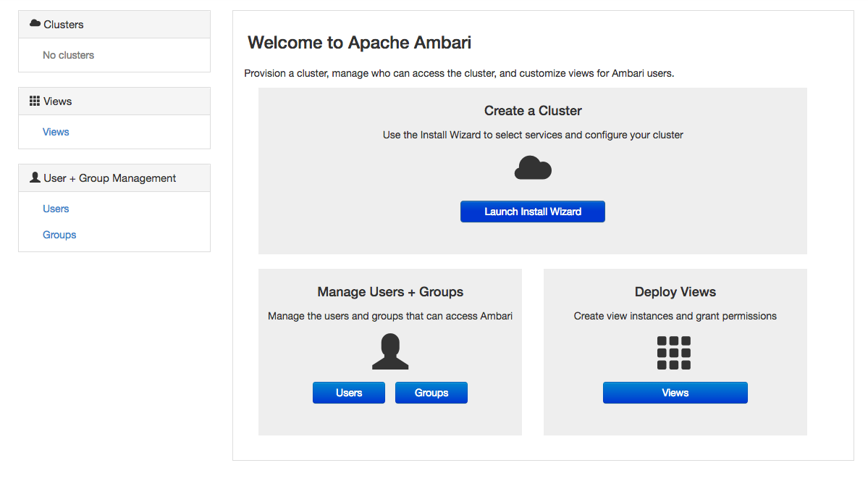This screenshot has height=484, width=868.
Task: Select the Clusters section header
Action: click(63, 24)
